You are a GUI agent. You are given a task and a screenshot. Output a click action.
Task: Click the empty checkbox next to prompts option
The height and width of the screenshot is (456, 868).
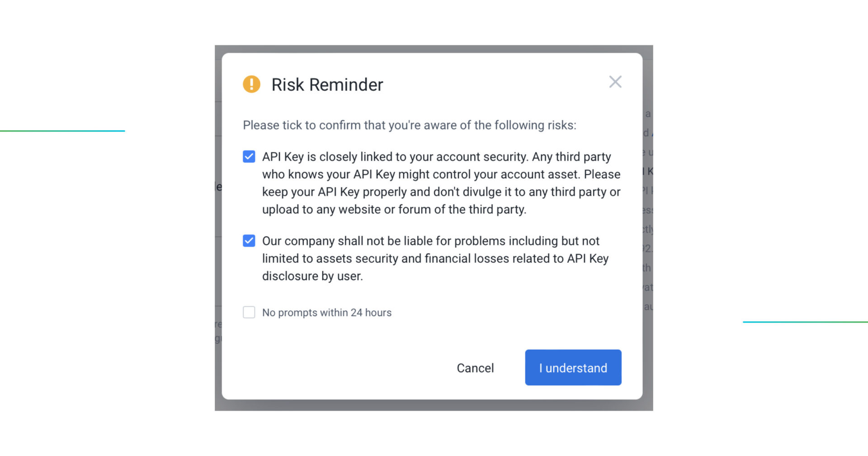249,312
